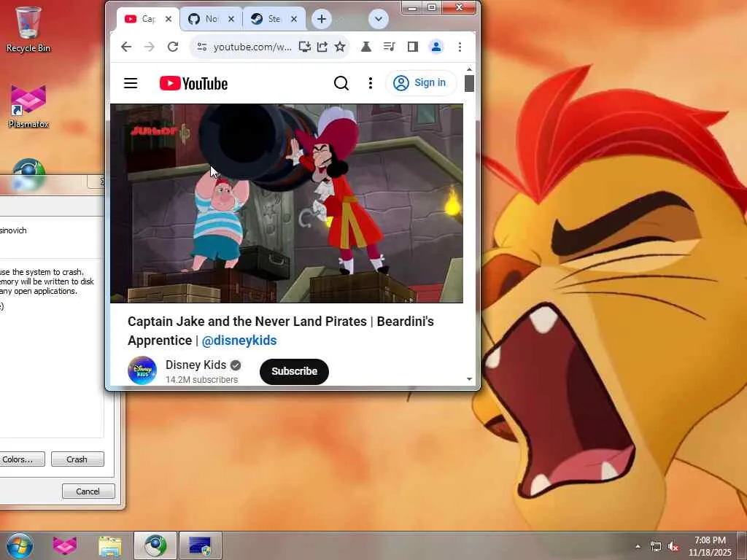Image resolution: width=747 pixels, height=560 pixels.
Task: Click the 14.2M subscribers text
Action: (x=201, y=379)
